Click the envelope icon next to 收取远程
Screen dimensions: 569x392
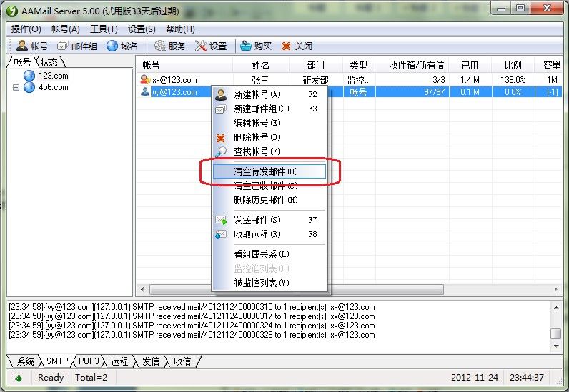(221, 234)
